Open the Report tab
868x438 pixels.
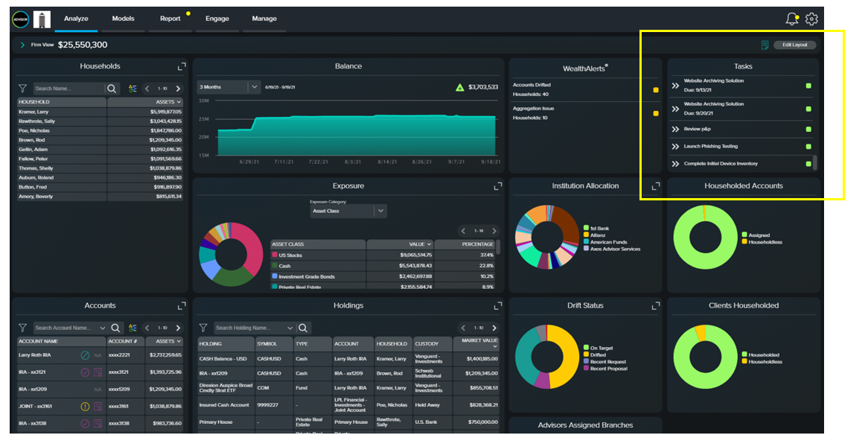[170, 19]
